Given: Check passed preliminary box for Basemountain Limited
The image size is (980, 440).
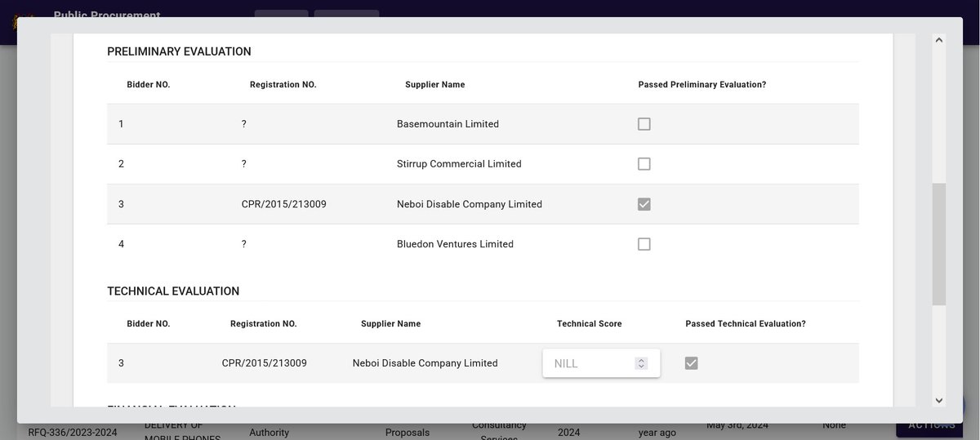Looking at the screenshot, I should click(x=644, y=124).
